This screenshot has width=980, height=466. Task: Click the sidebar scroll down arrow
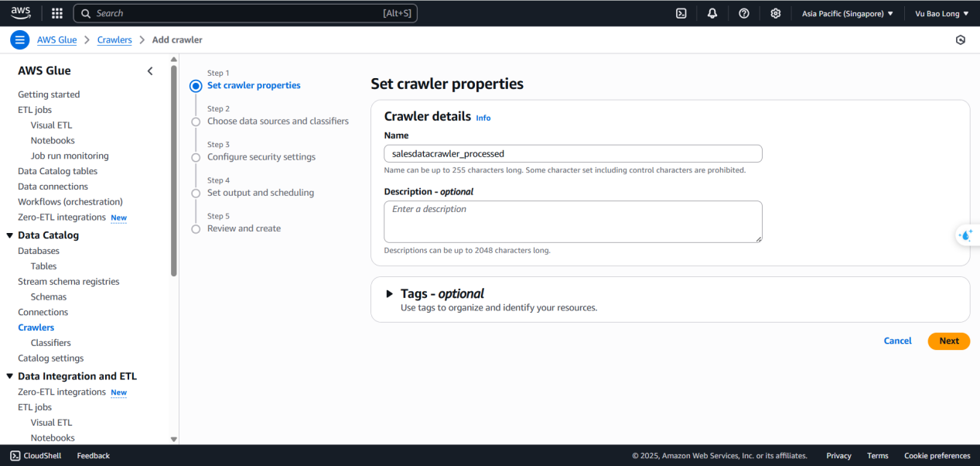click(x=174, y=439)
